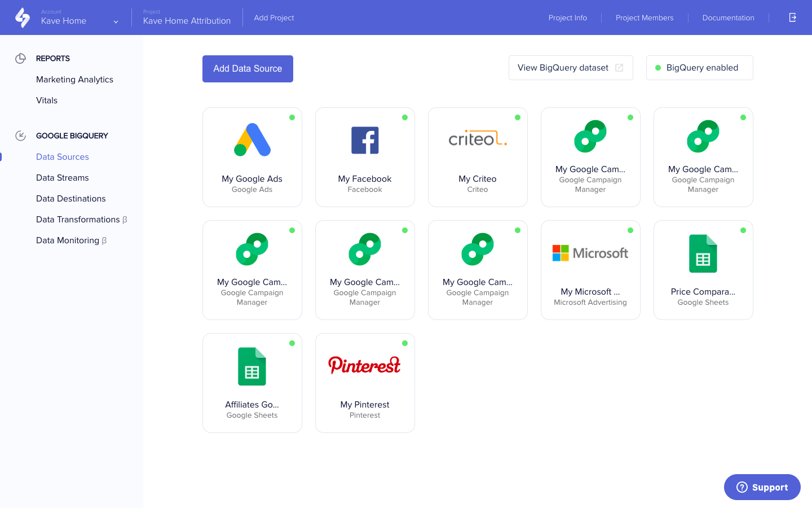Click the green status dot on My Google Ads
Viewport: 812px width, 508px height.
pos(292,117)
